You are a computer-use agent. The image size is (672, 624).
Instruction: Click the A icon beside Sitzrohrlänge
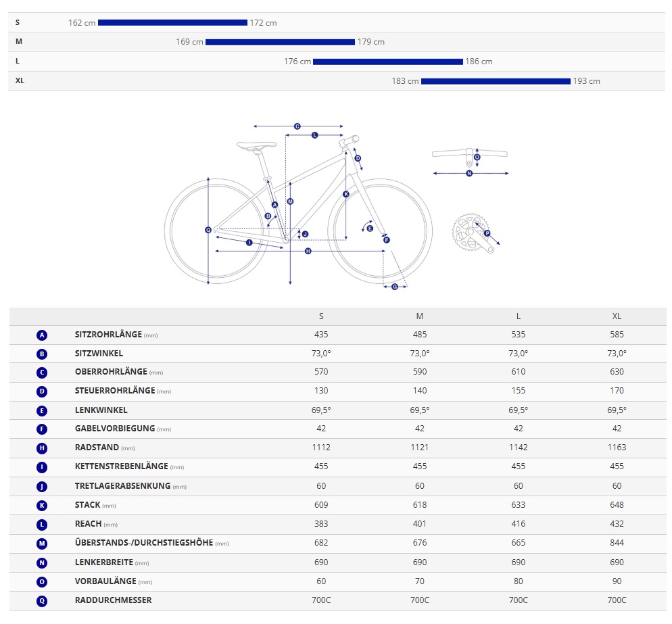point(42,335)
